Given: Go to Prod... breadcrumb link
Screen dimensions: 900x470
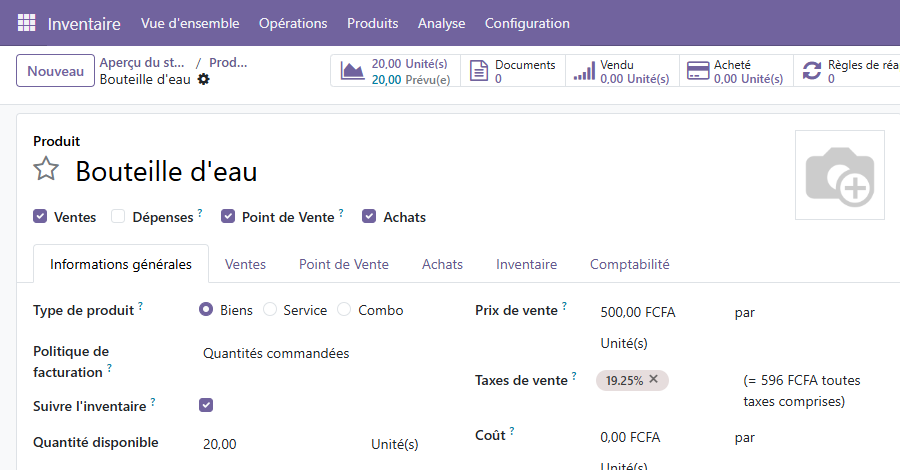Looking at the screenshot, I should coord(228,63).
